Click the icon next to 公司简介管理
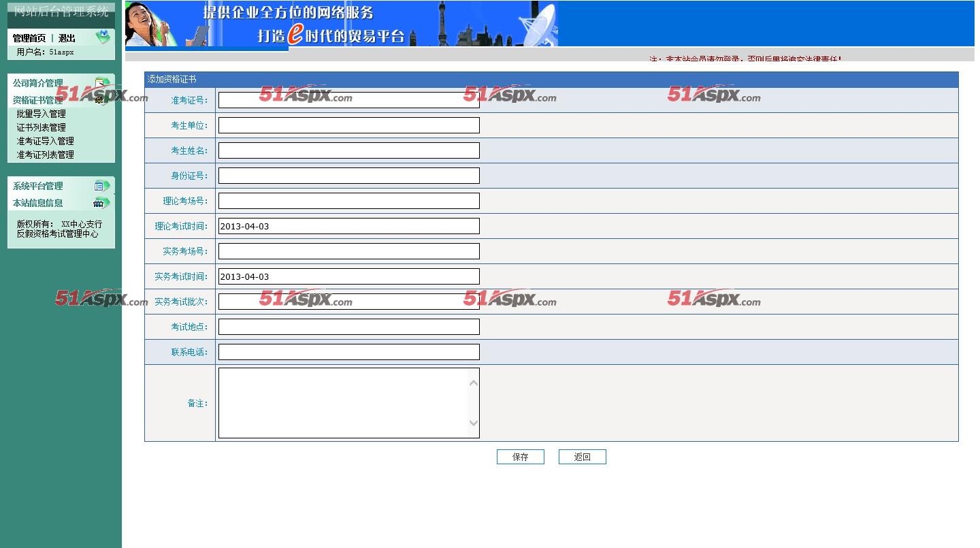980x548 pixels. (x=102, y=82)
